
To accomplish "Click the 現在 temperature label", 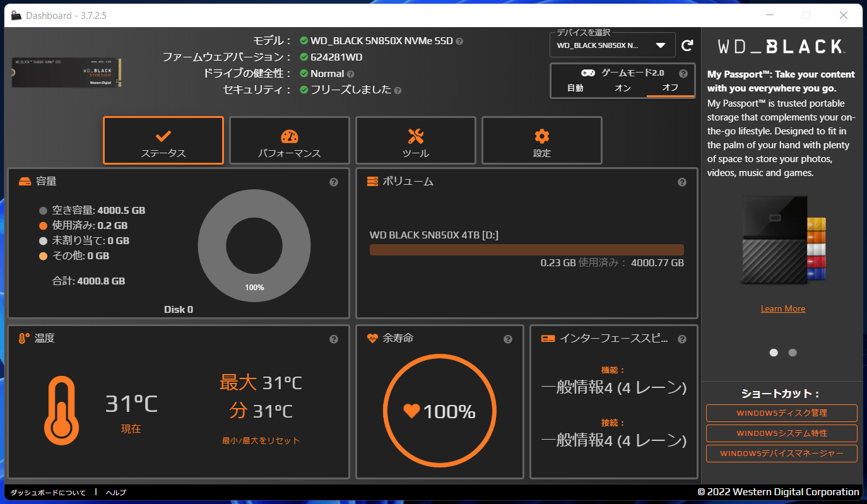I will pos(131,429).
